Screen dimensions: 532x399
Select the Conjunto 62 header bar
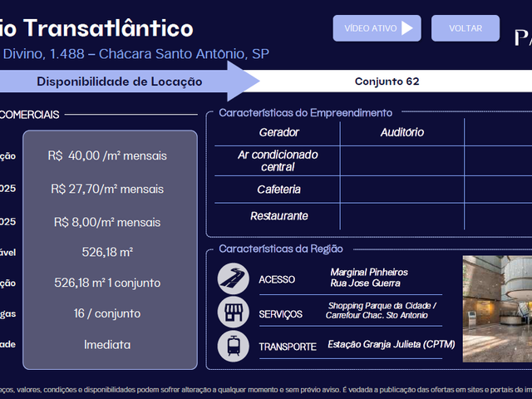387,81
